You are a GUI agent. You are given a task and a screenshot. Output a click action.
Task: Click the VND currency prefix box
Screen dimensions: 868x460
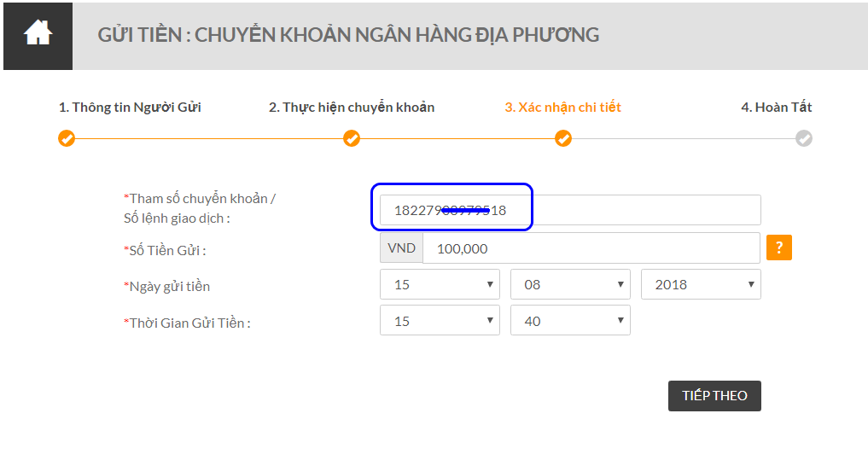(x=401, y=248)
